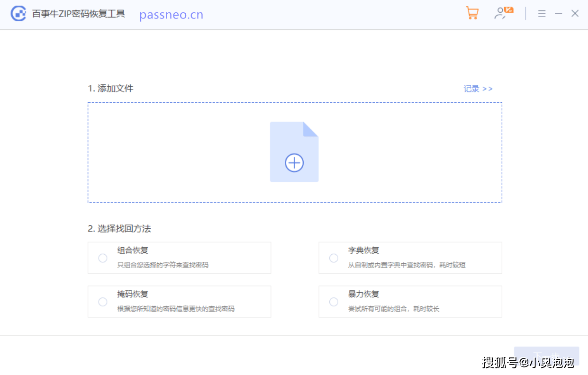Open the hamburger menu in title bar
588x375 pixels.
click(542, 14)
